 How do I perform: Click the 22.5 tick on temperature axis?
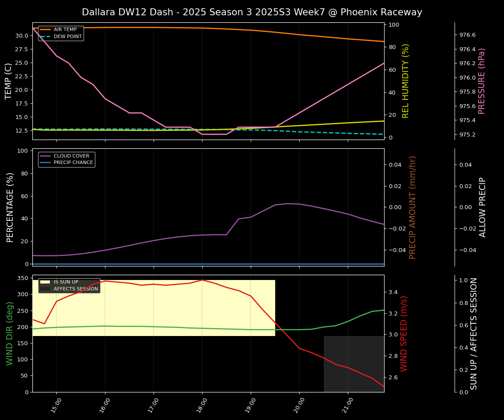click(x=21, y=77)
